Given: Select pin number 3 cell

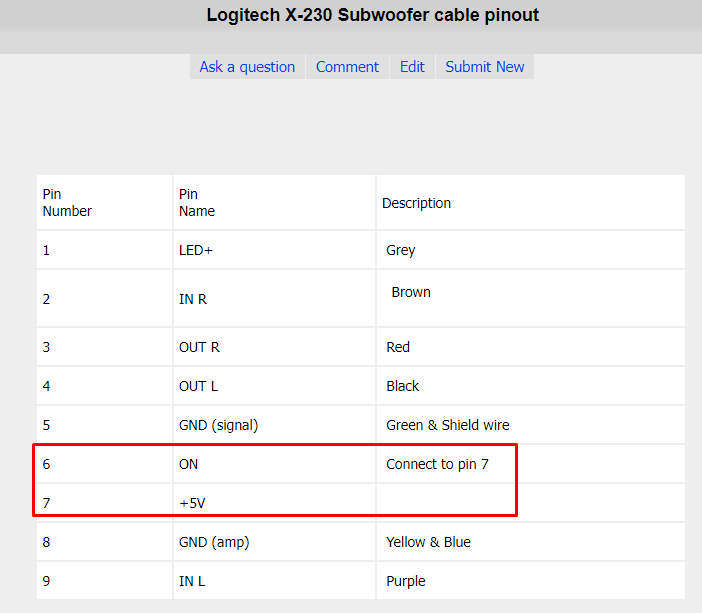Looking at the screenshot, I should point(104,347).
